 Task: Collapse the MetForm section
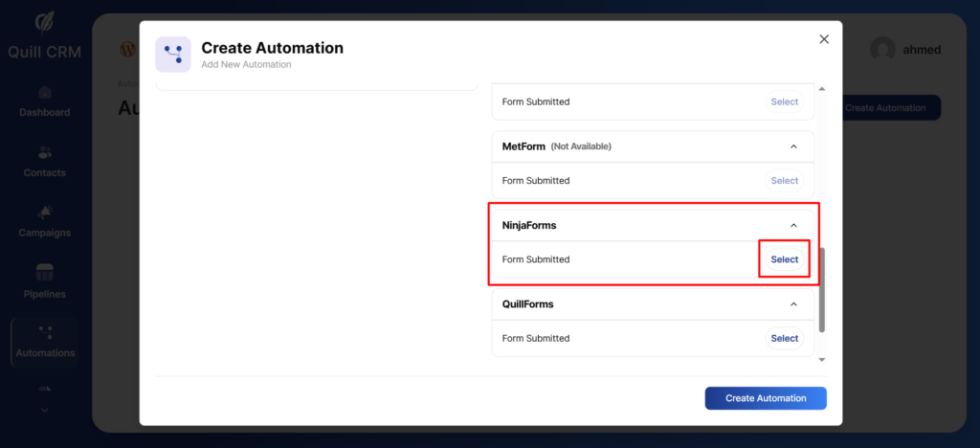click(x=793, y=146)
